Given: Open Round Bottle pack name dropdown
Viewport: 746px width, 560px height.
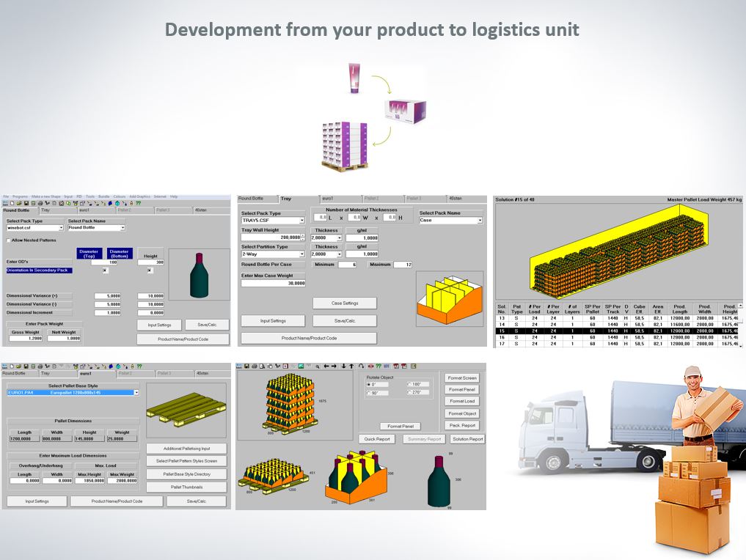Looking at the screenshot, I should tap(122, 228).
